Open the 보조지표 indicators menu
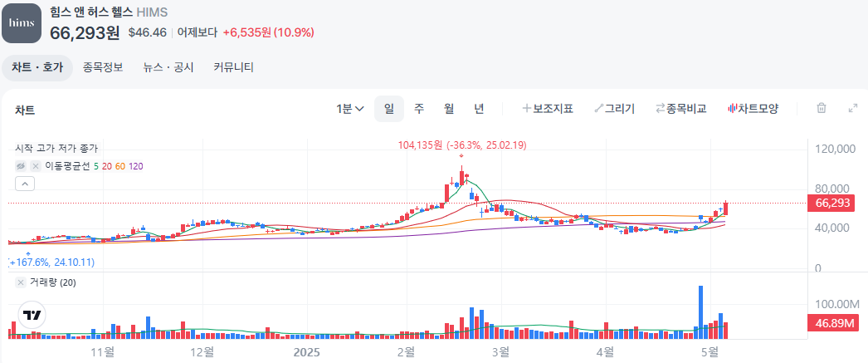 (x=548, y=109)
